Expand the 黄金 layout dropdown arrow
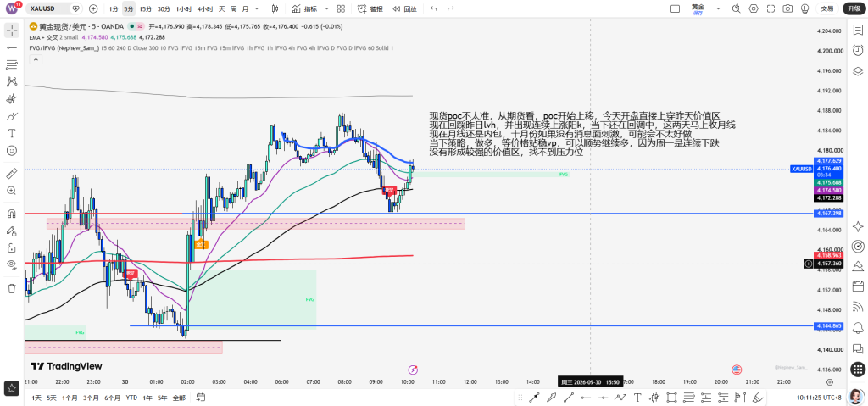 718,8
